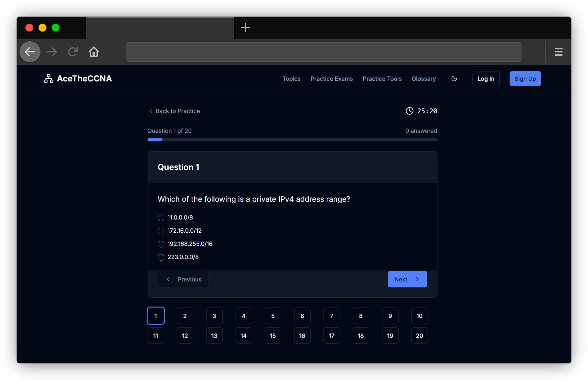The width and height of the screenshot is (588, 380).
Task: Go to browser home page icon
Action: click(94, 52)
